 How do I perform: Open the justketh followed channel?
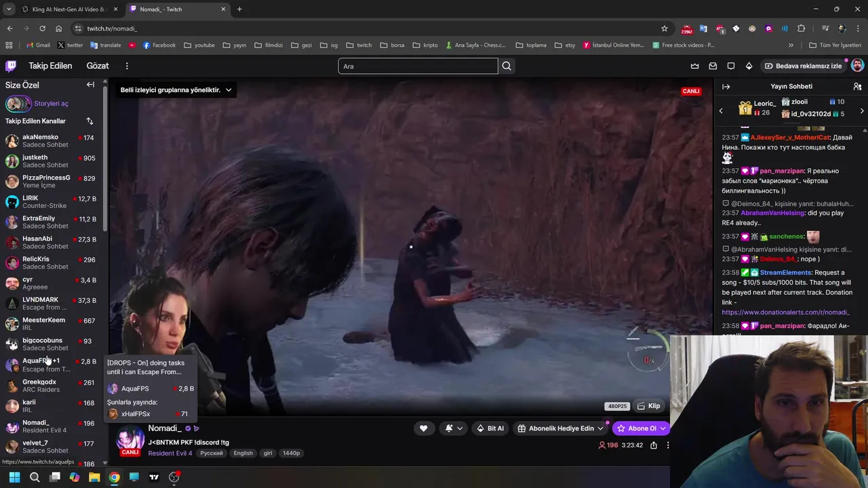click(53, 161)
